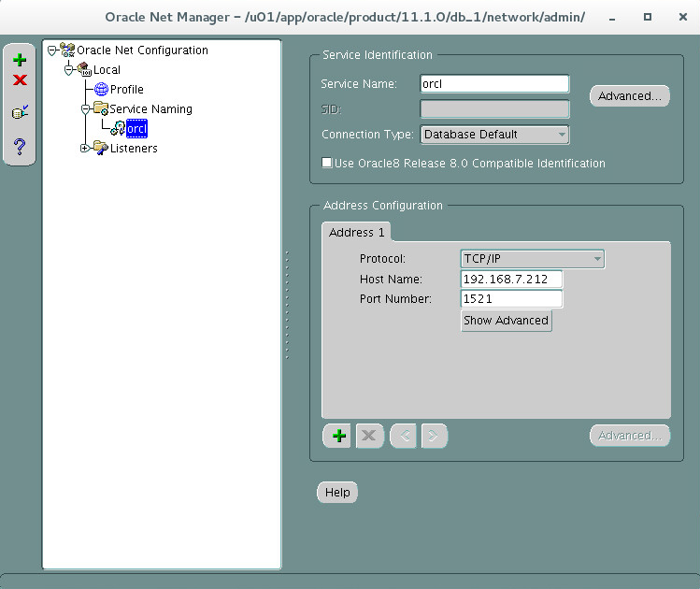Click the red X Delete icon in left toolbar
This screenshot has height=589, width=700.
(x=20, y=79)
